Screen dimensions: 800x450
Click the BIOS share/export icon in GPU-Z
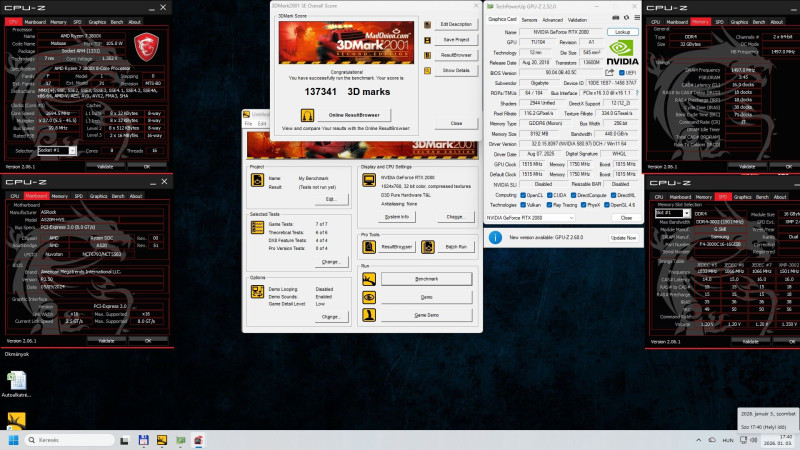[x=609, y=72]
